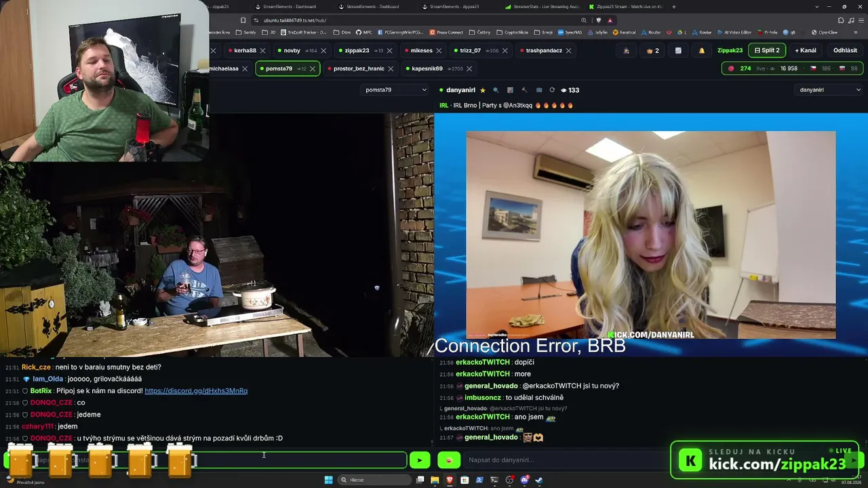868x488 pixels.
Task: Open the StreamerStats browser tab
Action: 542,7
